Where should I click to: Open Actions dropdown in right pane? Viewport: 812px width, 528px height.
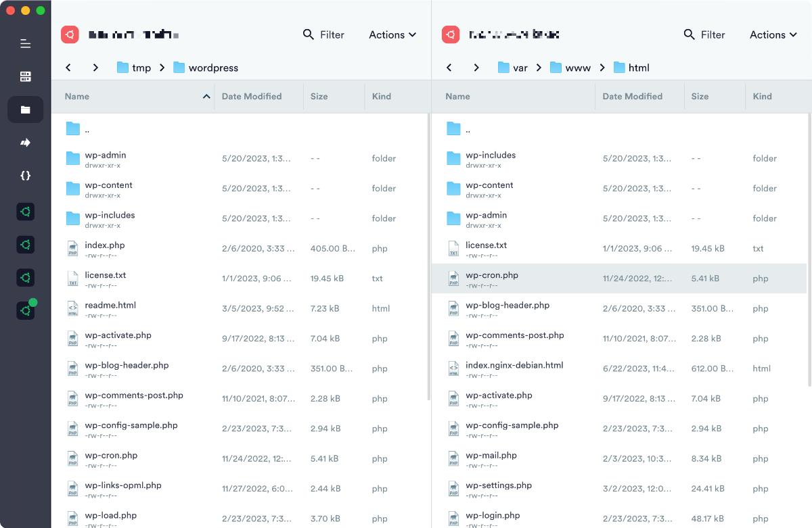[773, 34]
